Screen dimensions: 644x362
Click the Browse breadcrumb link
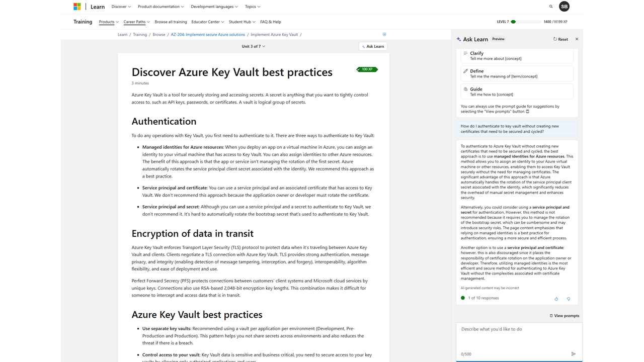[159, 35]
